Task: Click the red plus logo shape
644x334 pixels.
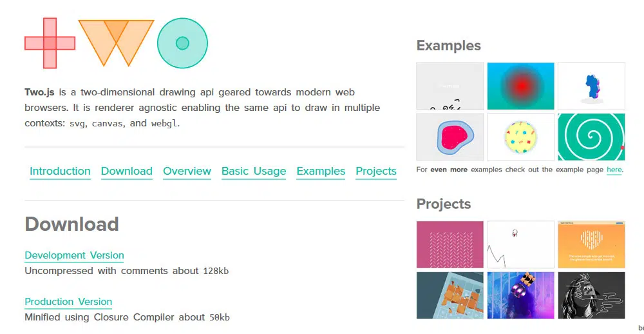Action: (50, 43)
